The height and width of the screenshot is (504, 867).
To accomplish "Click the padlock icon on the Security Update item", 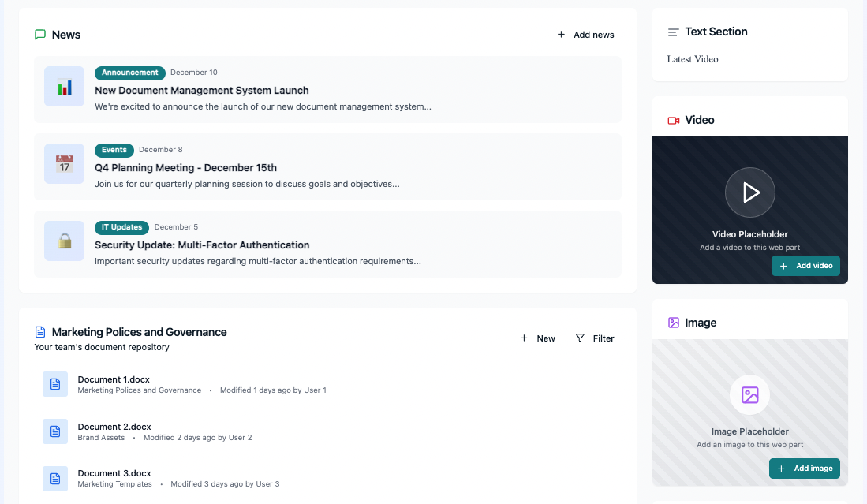I will click(64, 241).
